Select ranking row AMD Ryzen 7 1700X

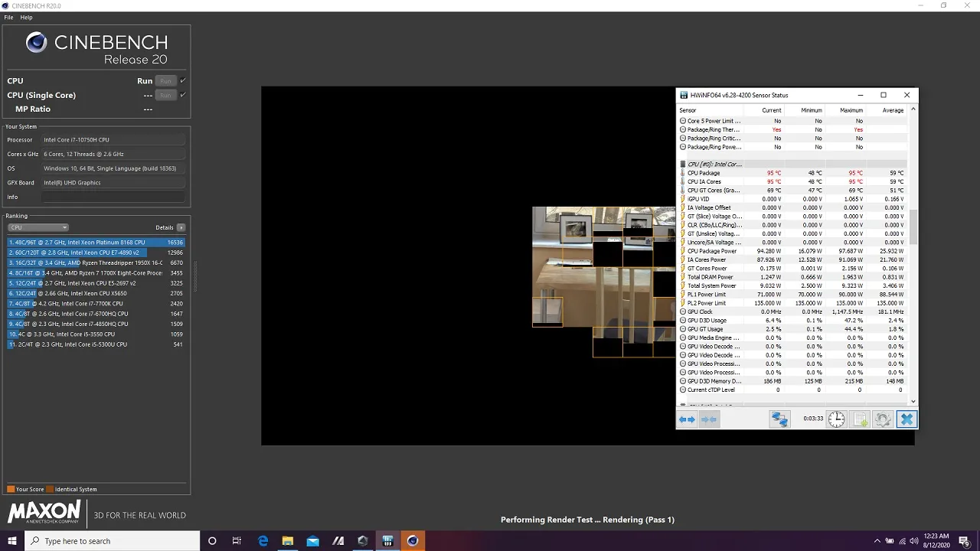click(96, 272)
